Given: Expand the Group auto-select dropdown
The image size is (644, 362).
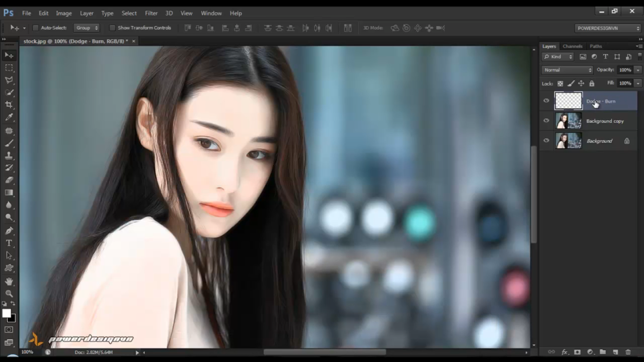Looking at the screenshot, I should point(87,28).
